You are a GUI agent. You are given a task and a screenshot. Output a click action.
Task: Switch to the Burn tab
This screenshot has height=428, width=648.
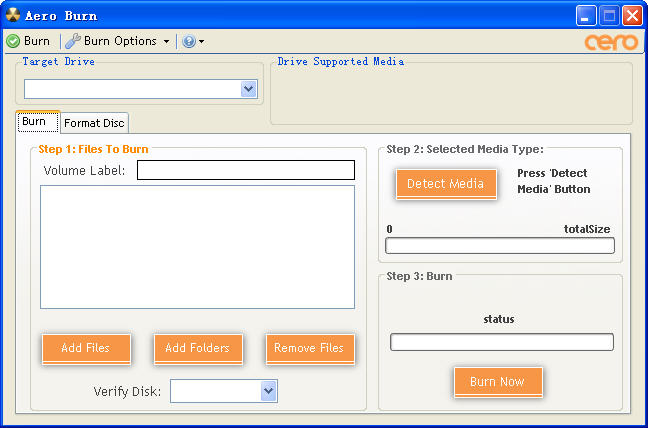point(38,122)
